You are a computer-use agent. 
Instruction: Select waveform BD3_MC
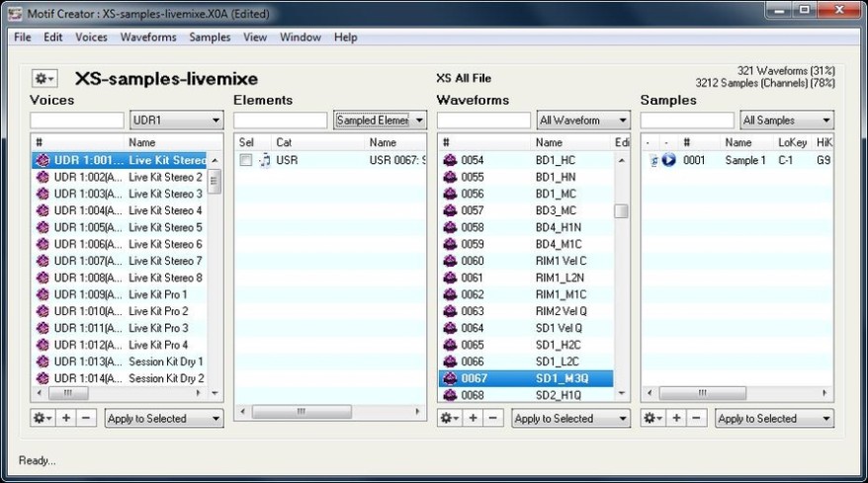(526, 210)
